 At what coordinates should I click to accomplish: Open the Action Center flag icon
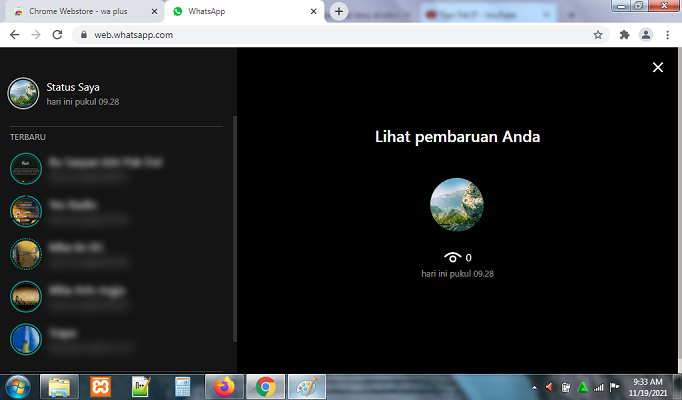[x=614, y=387]
